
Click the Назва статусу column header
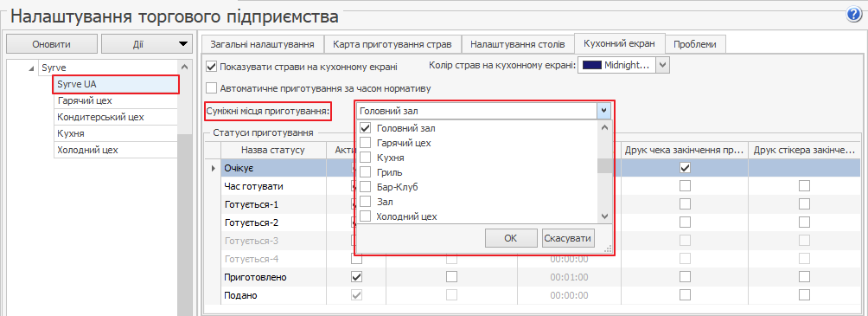273,150
